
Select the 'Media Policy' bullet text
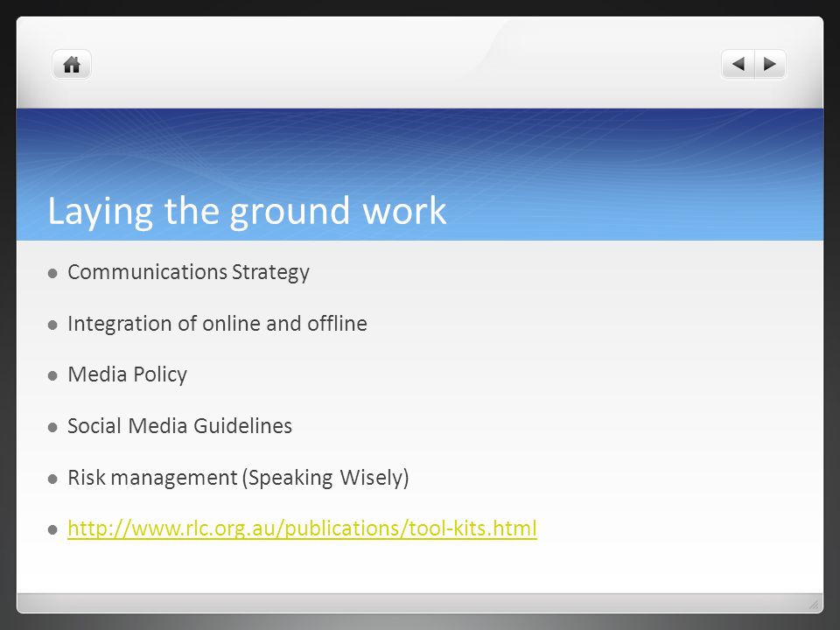(128, 374)
